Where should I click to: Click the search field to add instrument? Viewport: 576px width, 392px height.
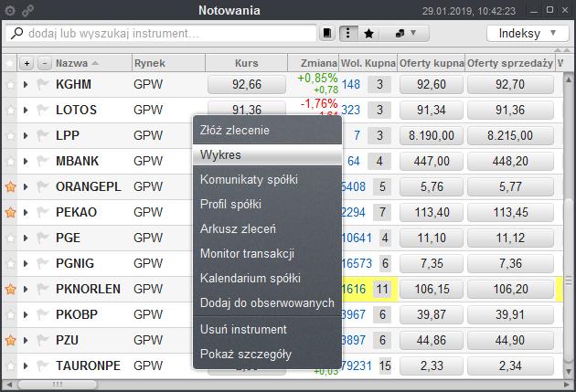[x=162, y=34]
